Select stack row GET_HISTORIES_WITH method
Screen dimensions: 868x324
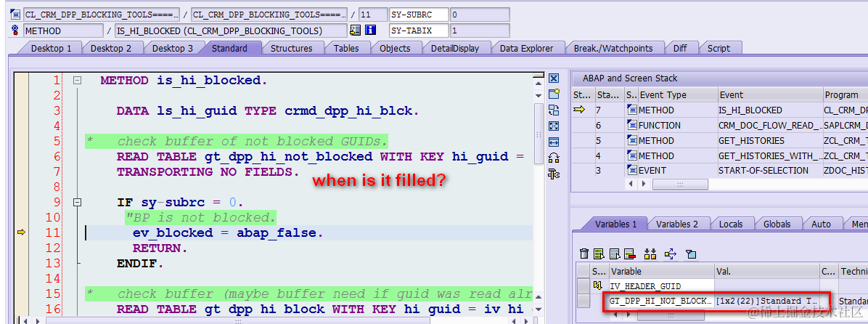point(720,155)
